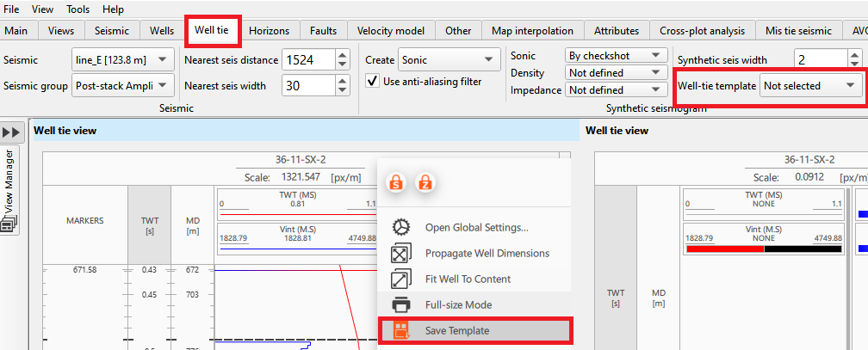The image size is (868, 350).
Task: Decrease the Nearest seis width value
Action: [343, 90]
